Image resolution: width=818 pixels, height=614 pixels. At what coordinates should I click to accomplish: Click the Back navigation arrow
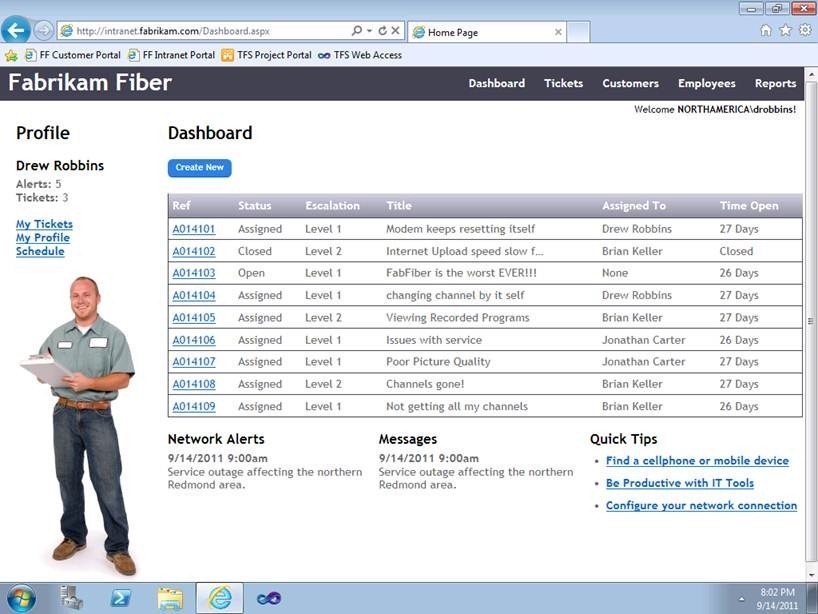click(x=14, y=29)
